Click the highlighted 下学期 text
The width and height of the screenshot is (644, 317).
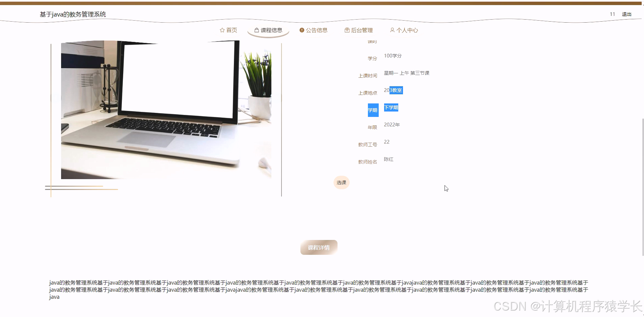point(391,107)
